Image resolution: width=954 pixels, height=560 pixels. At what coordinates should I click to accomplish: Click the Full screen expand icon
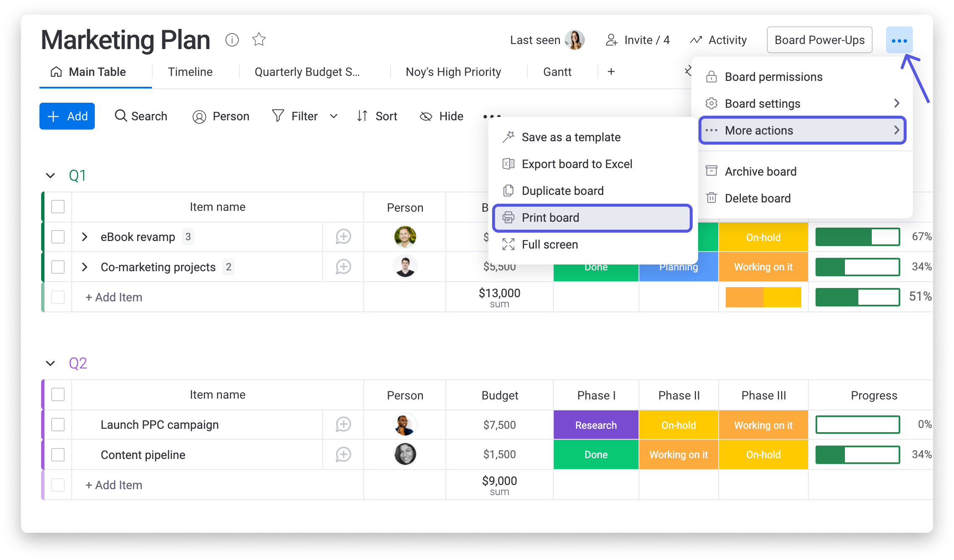(508, 244)
